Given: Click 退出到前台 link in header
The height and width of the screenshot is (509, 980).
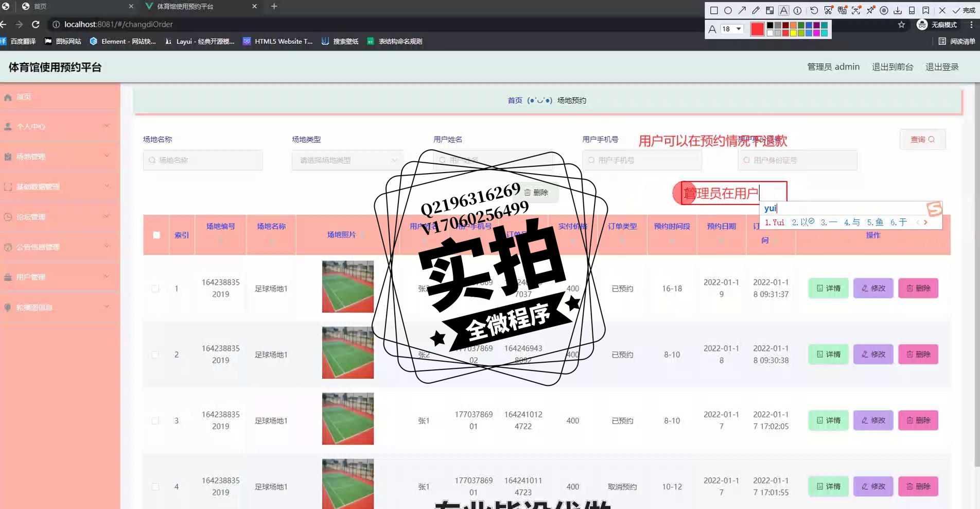Looking at the screenshot, I should (x=892, y=67).
